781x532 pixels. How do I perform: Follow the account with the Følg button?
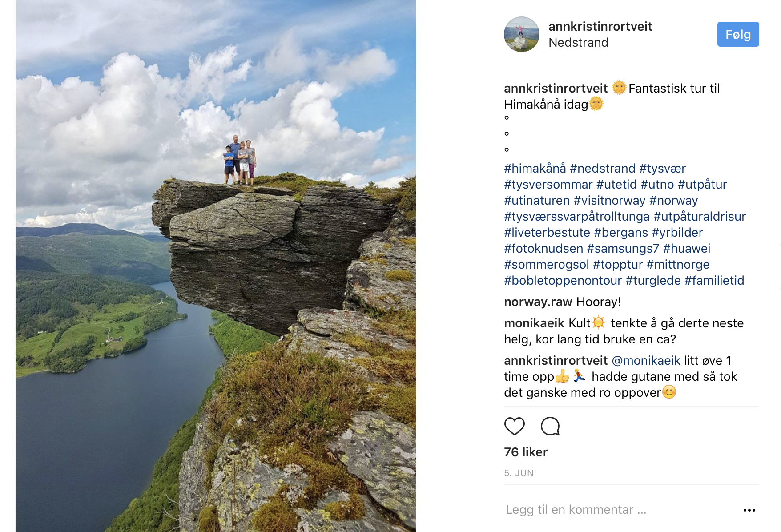click(x=738, y=34)
